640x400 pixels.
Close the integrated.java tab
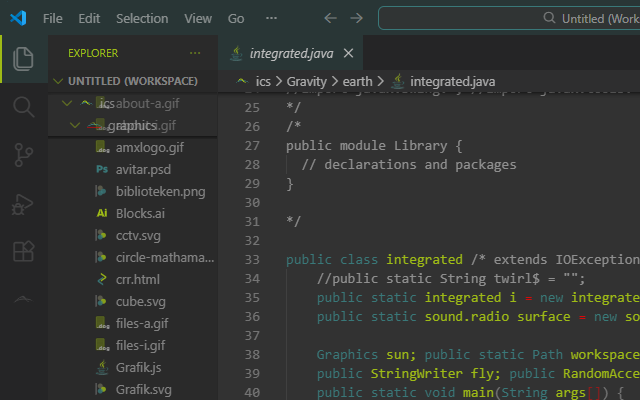(348, 53)
